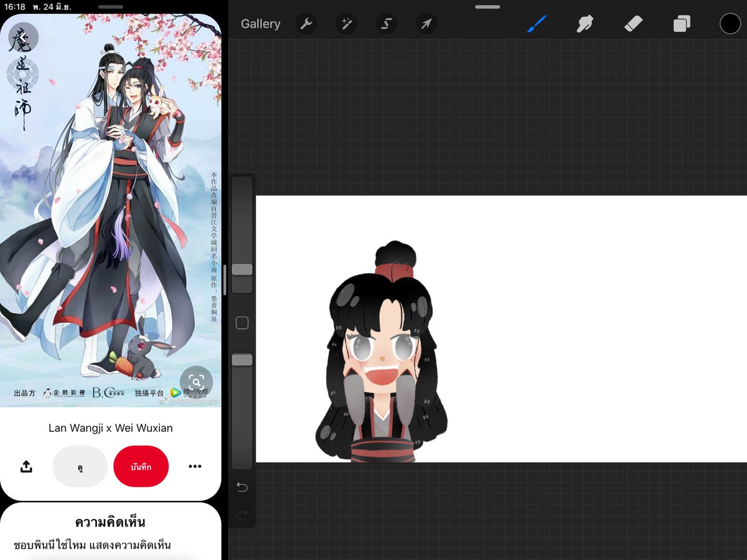Select the Smudge tool
This screenshot has width=747, height=560.
pos(584,24)
